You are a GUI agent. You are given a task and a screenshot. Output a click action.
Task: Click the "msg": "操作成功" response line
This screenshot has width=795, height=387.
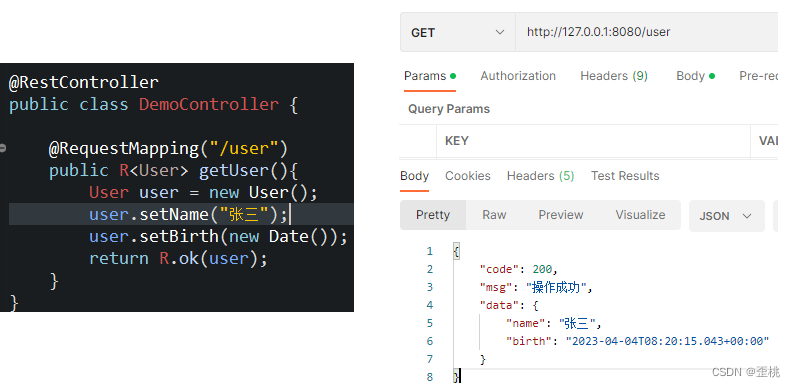click(536, 288)
